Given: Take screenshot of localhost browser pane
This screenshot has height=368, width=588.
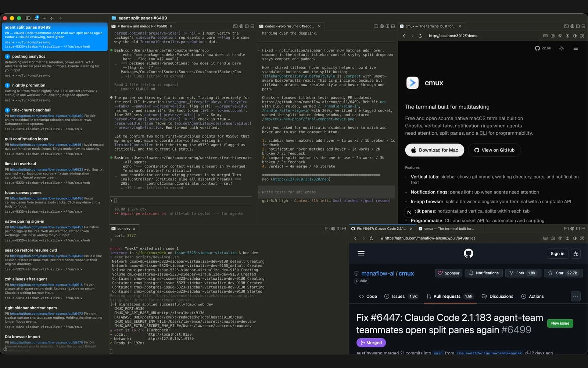Looking at the screenshot, I should [x=553, y=36].
